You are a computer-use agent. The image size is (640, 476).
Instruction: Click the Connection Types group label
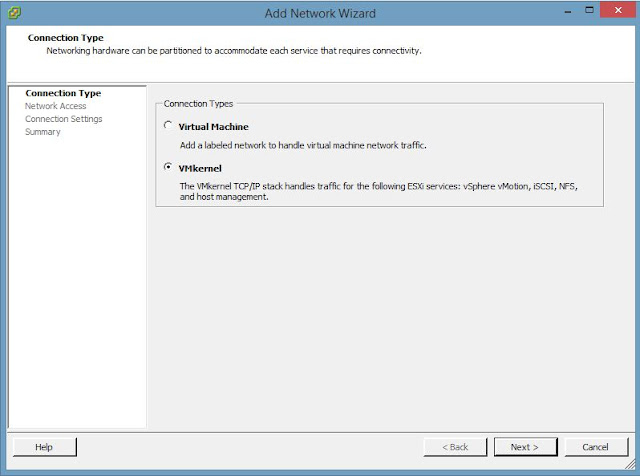[x=198, y=104]
